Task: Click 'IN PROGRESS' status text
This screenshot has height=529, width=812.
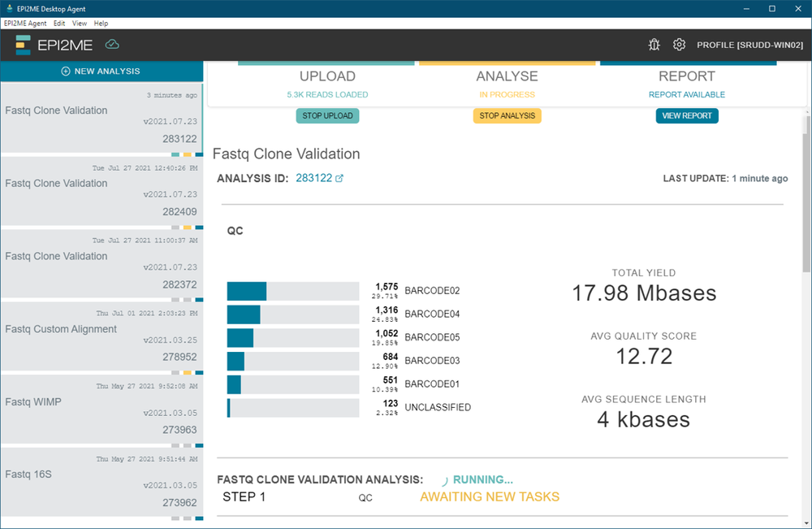Action: coord(507,95)
